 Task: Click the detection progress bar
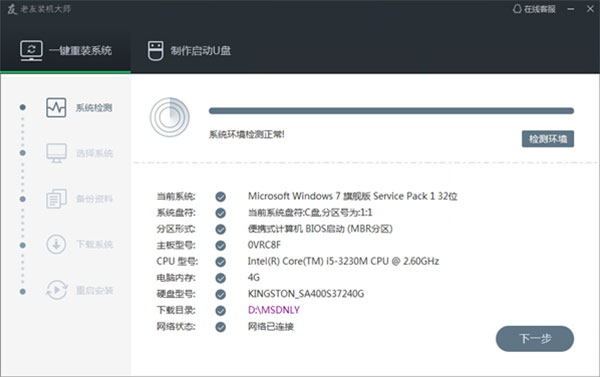[x=391, y=111]
